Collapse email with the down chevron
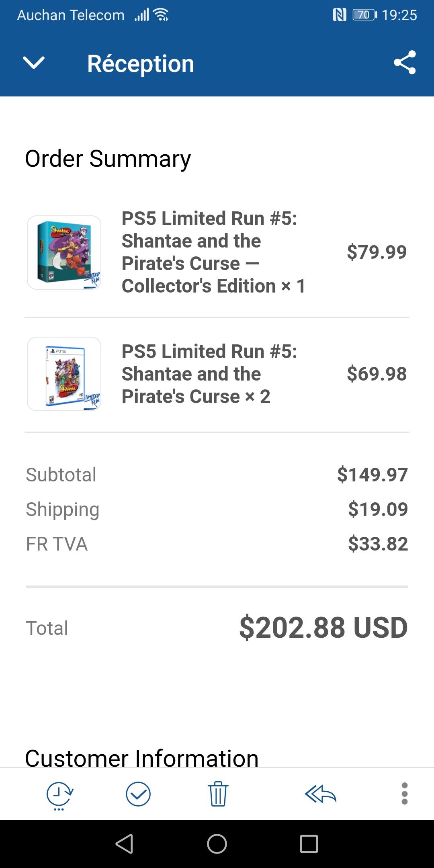Image resolution: width=434 pixels, height=868 pixels. click(34, 63)
